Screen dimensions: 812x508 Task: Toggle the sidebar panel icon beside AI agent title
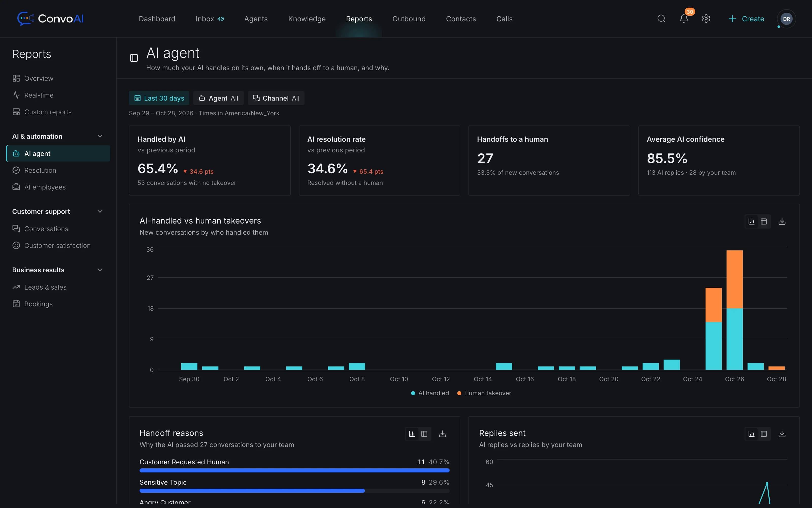(134, 58)
